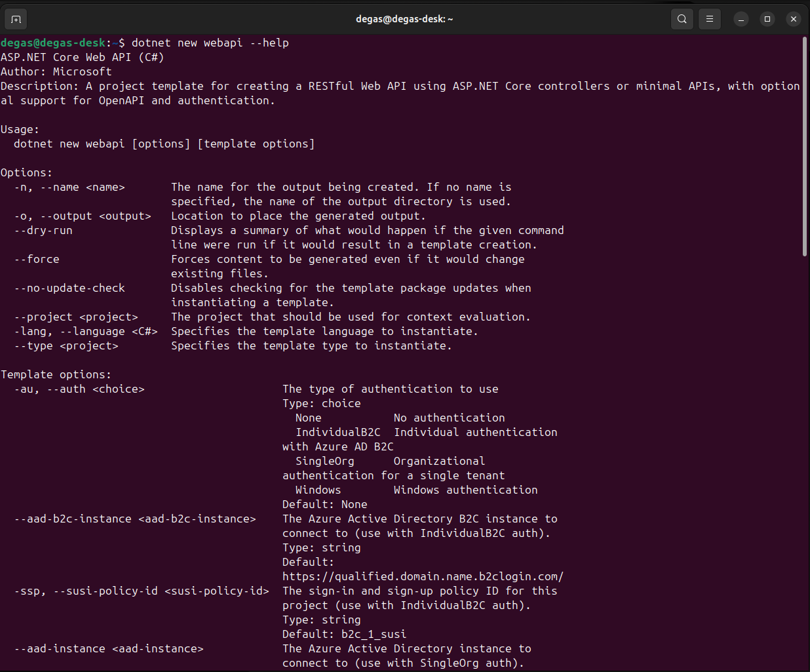The image size is (810, 672).
Task: Minimize the terminal window
Action: (x=741, y=19)
